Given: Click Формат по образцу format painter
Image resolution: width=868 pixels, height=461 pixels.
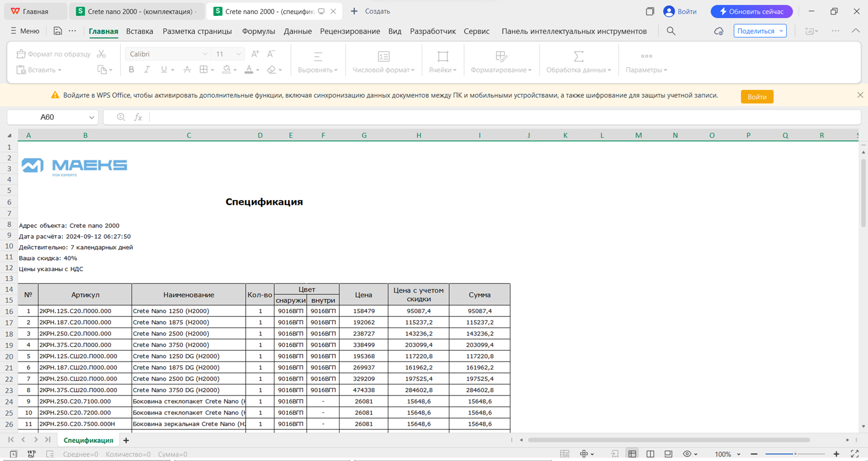Looking at the screenshot, I should click(x=53, y=54).
